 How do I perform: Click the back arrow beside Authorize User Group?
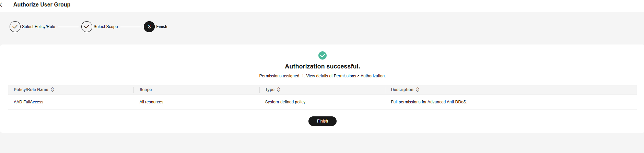[x=1, y=5]
